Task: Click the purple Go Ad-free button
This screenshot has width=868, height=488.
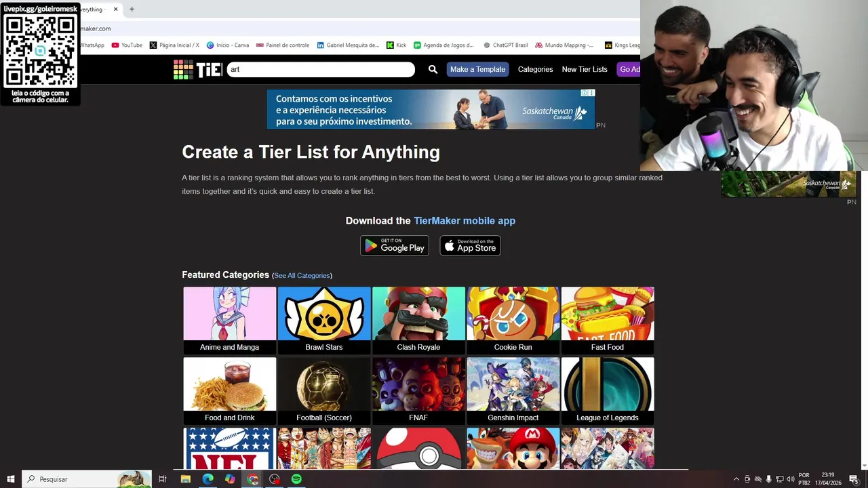Action: pos(629,69)
